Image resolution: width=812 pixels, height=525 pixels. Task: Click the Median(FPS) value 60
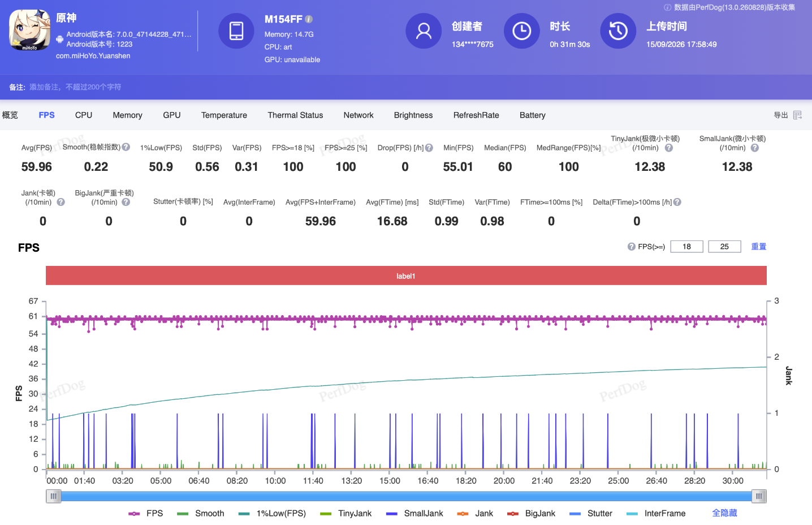coord(505,167)
